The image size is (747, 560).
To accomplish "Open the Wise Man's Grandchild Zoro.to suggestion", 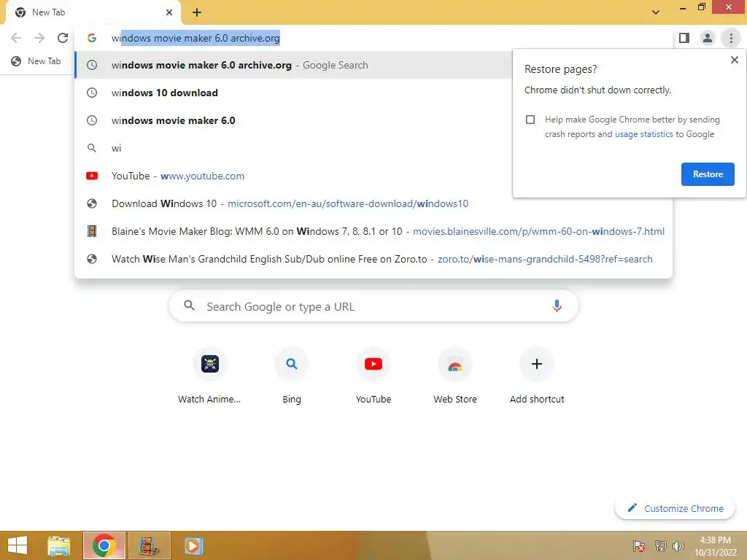I will (373, 259).
